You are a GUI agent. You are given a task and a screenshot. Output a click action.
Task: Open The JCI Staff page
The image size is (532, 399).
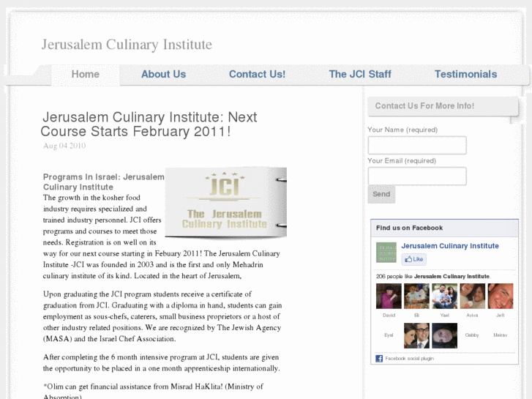pos(360,75)
